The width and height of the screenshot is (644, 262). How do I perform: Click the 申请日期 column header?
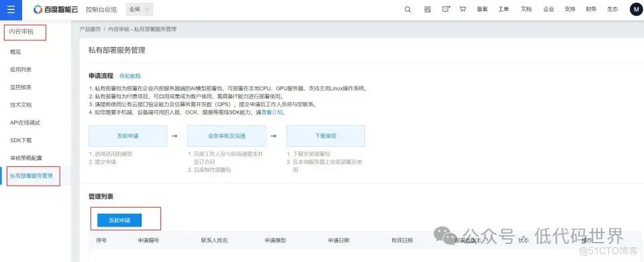(x=338, y=241)
